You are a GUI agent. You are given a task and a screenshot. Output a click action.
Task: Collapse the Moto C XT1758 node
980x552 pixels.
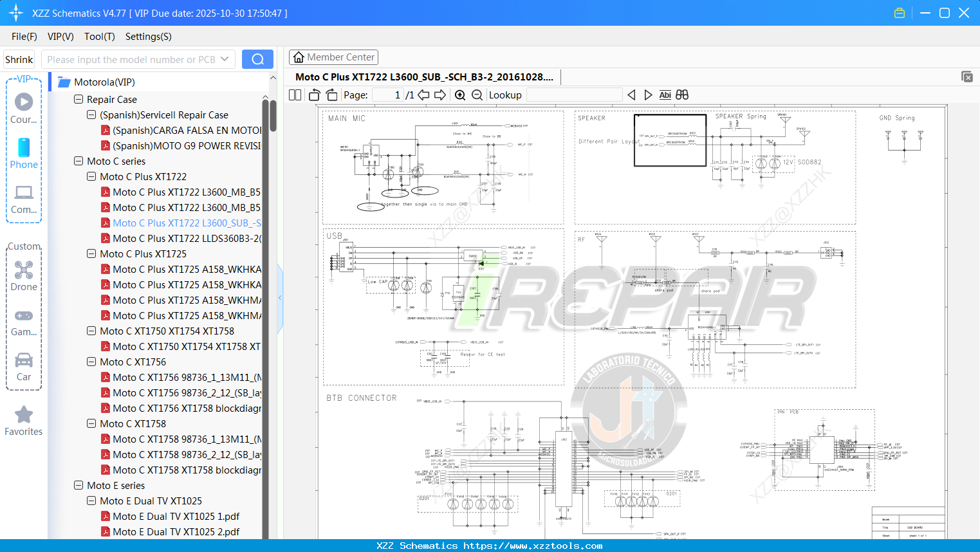91,423
